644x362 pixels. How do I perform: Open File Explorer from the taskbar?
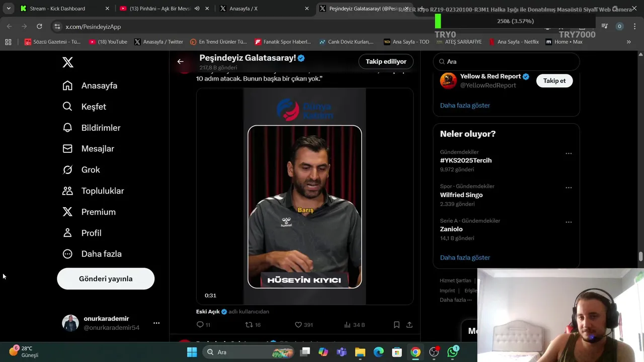[x=360, y=352]
